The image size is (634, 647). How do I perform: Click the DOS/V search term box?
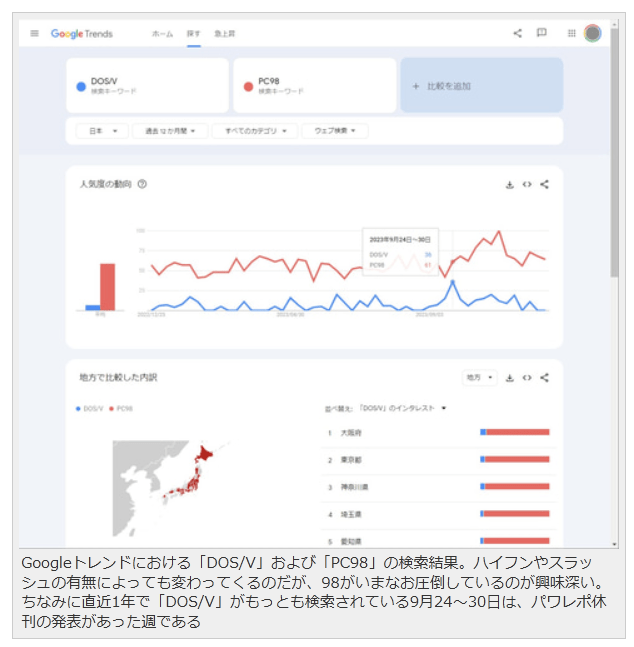coord(147,86)
